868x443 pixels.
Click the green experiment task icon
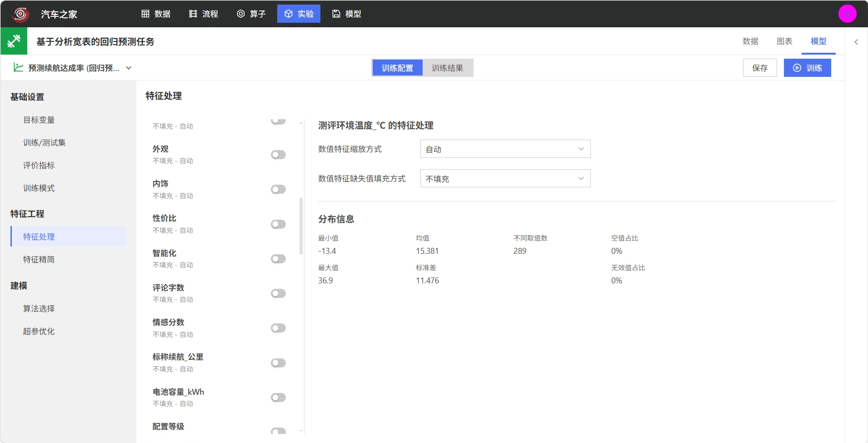pyautogui.click(x=14, y=41)
